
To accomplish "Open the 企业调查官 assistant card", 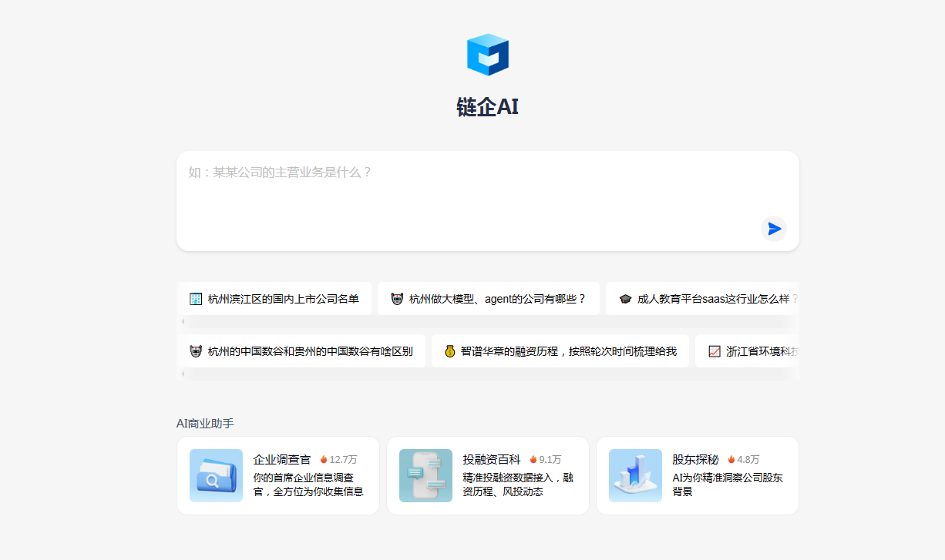I will pos(278,476).
